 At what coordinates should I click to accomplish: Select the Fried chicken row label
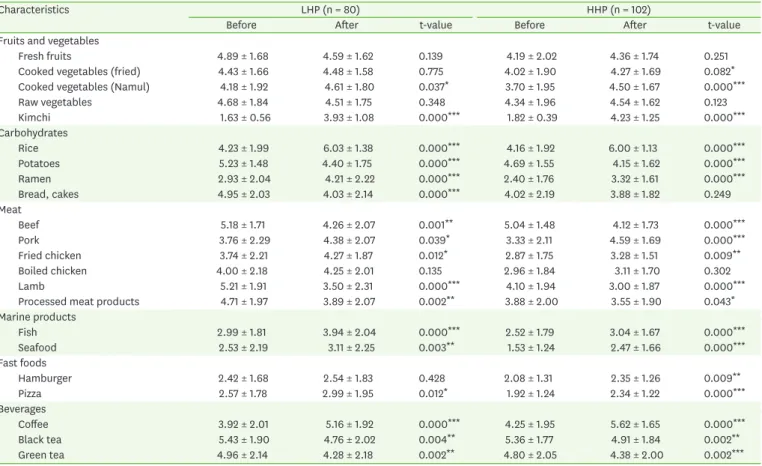[x=50, y=256]
